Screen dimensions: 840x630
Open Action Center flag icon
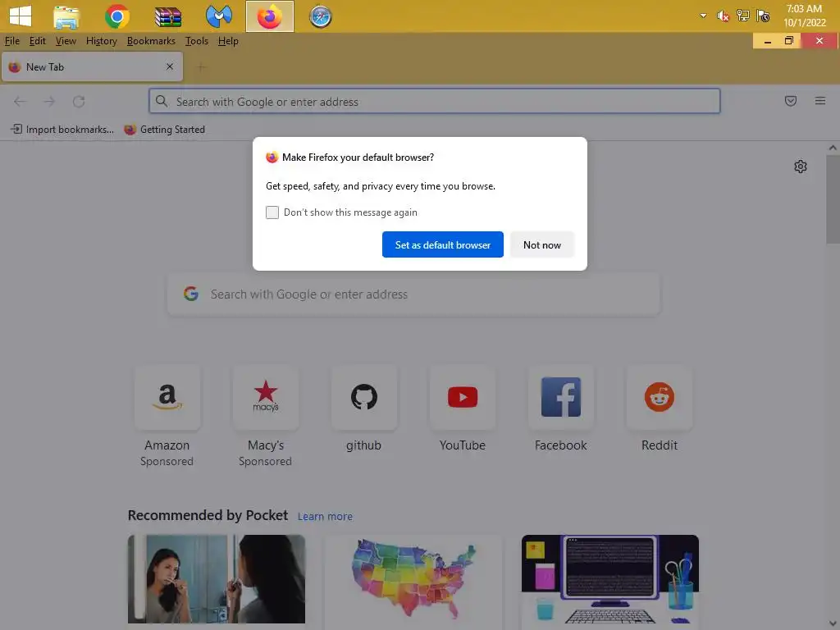click(762, 16)
